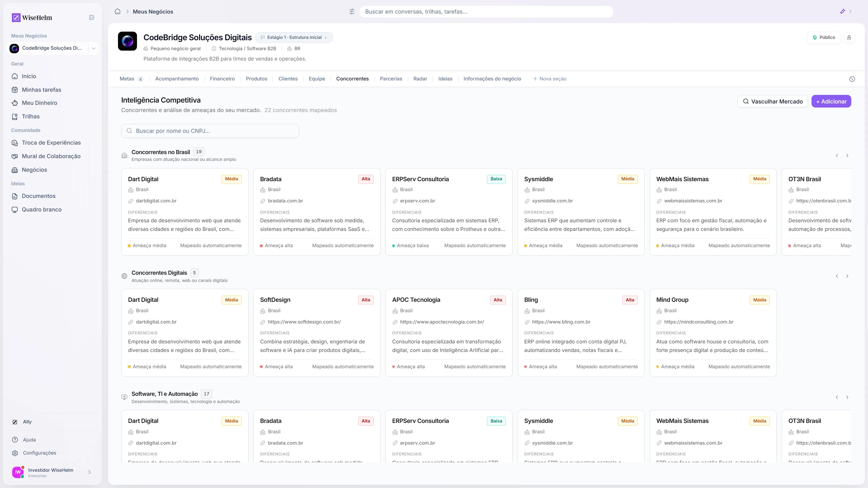Open the AI sparkle assistant icon

(x=842, y=12)
